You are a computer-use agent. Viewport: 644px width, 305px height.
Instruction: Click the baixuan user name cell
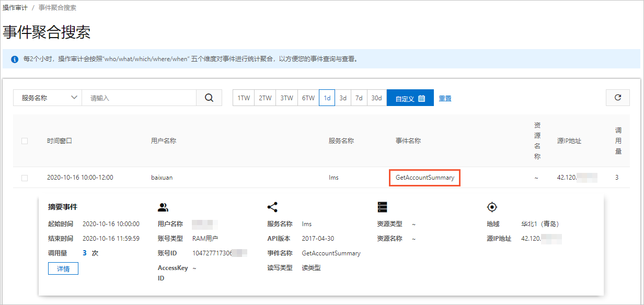pos(162,178)
